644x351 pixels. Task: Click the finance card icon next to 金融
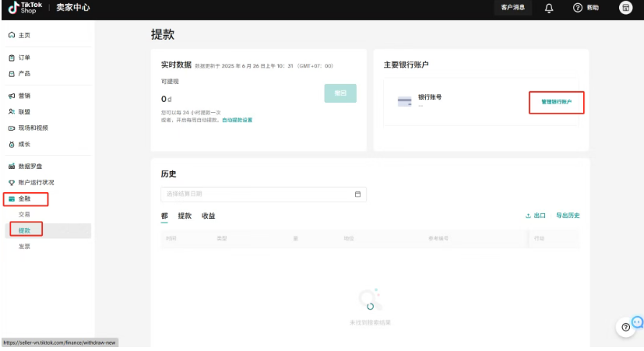pos(12,198)
